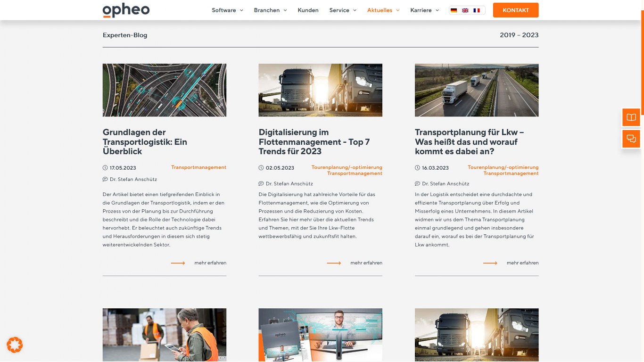Switch language to French flag

tap(477, 10)
